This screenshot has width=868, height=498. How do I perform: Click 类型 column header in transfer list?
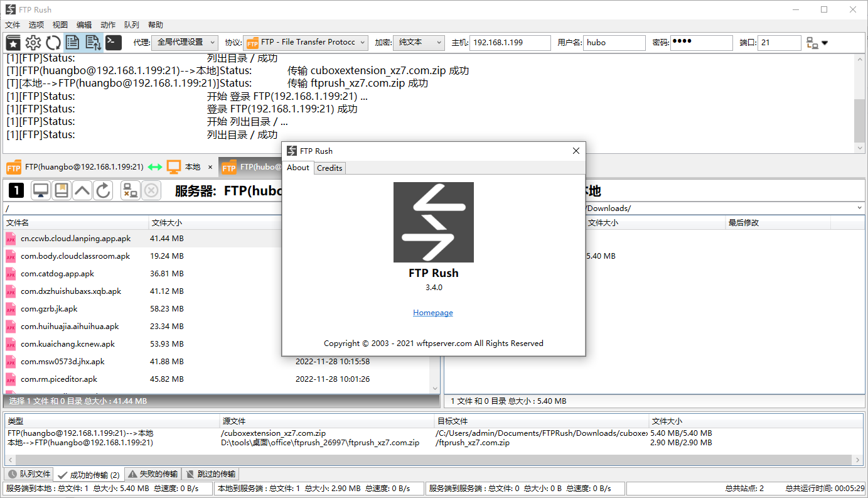[x=112, y=421]
